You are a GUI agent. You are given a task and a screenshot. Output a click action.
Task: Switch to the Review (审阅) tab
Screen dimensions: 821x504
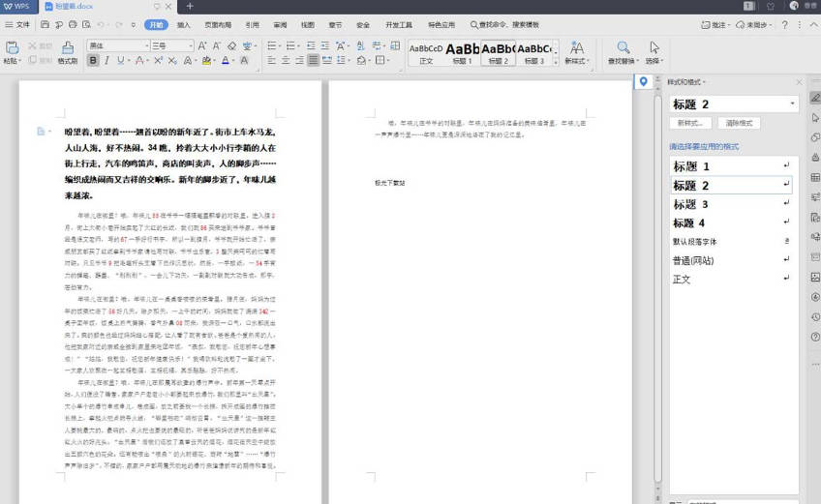280,24
